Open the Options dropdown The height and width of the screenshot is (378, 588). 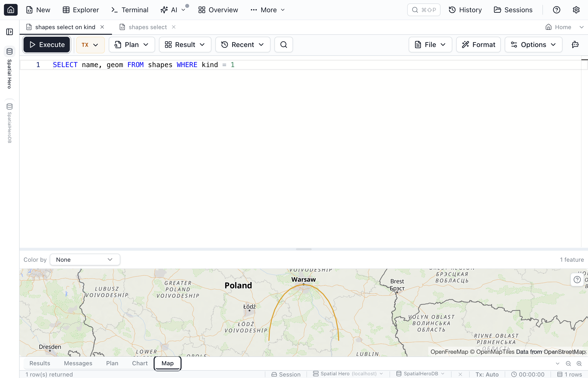point(533,45)
